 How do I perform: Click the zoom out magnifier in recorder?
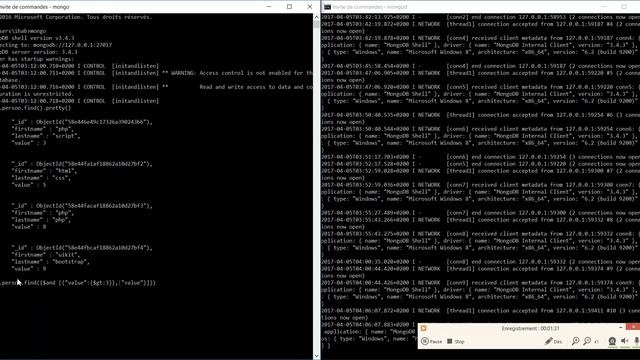tap(587, 341)
